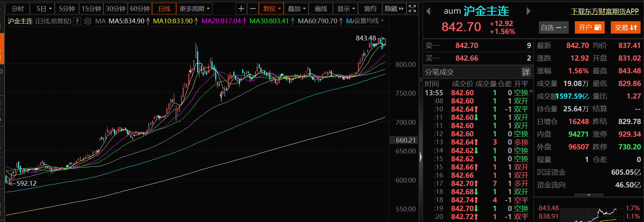Click the 跌停 730.20 value

pyautogui.click(x=630, y=147)
